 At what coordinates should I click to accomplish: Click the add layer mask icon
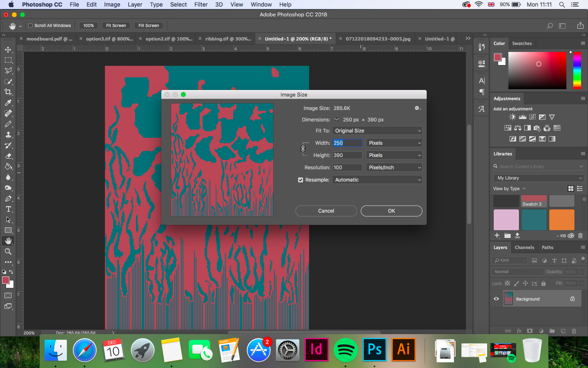530,331
